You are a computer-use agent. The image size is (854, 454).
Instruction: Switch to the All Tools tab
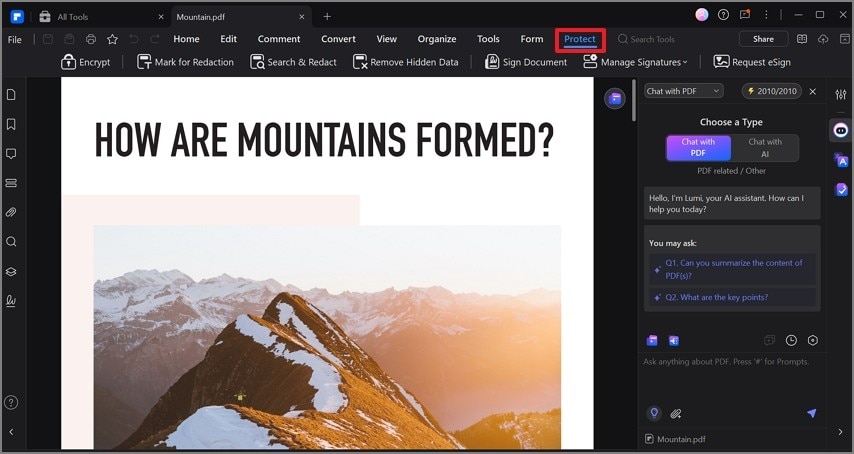pyautogui.click(x=72, y=17)
